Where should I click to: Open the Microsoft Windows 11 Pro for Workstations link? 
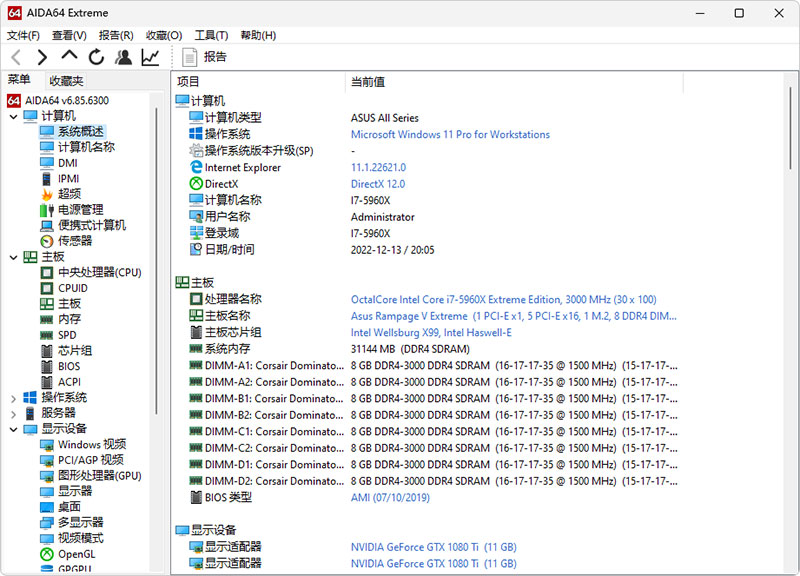(x=450, y=135)
